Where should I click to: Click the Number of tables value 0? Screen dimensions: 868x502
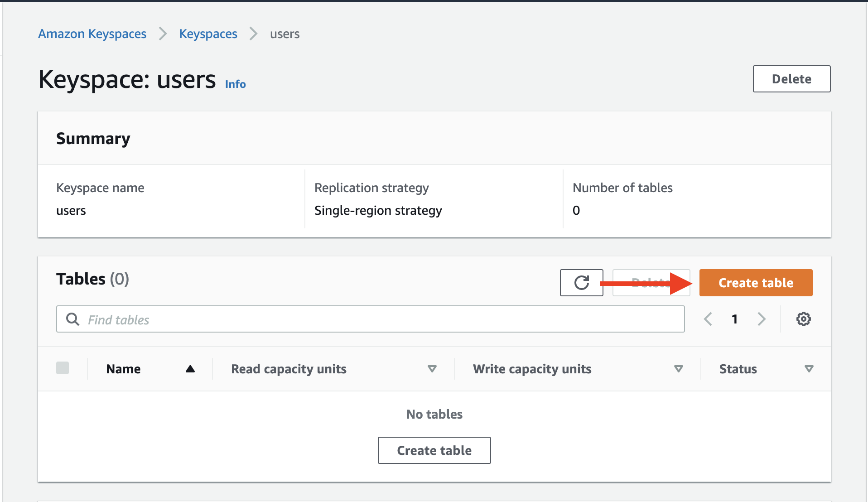pyautogui.click(x=576, y=210)
